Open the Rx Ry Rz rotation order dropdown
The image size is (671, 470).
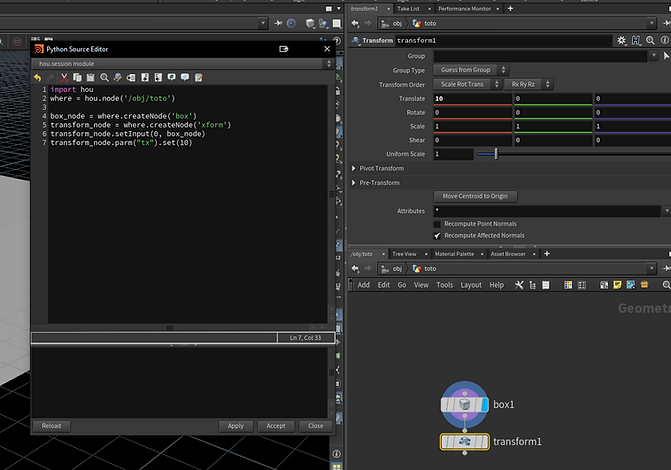(528, 84)
